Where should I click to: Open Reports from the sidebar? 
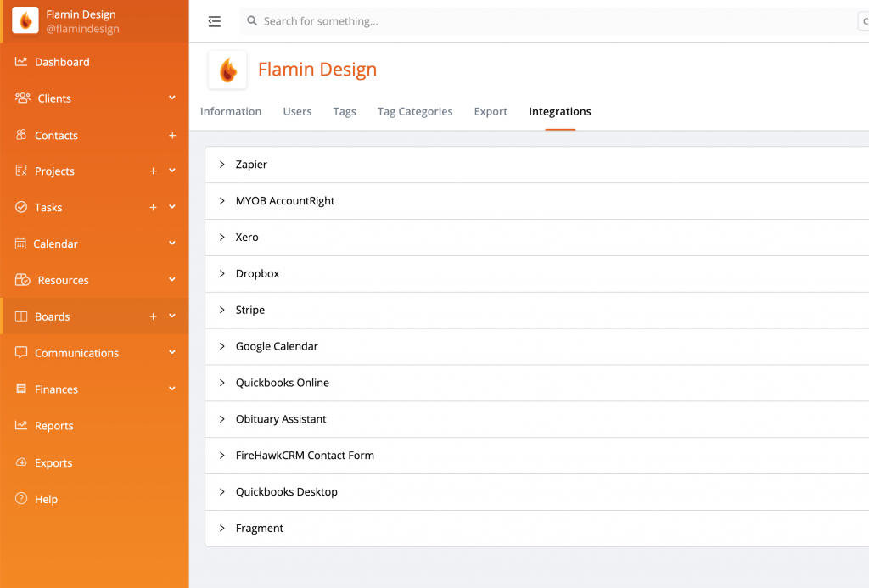click(54, 426)
